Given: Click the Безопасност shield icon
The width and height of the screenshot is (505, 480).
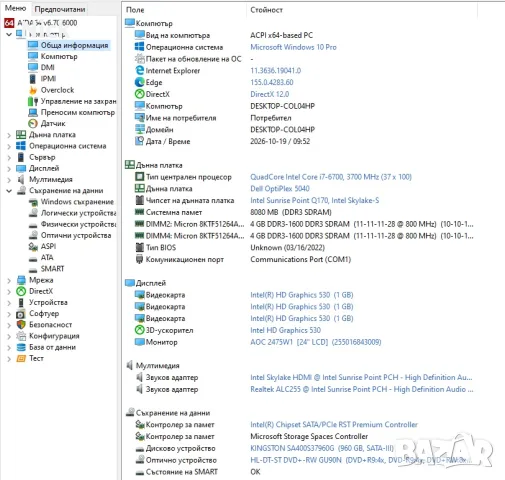Looking at the screenshot, I should [x=21, y=325].
